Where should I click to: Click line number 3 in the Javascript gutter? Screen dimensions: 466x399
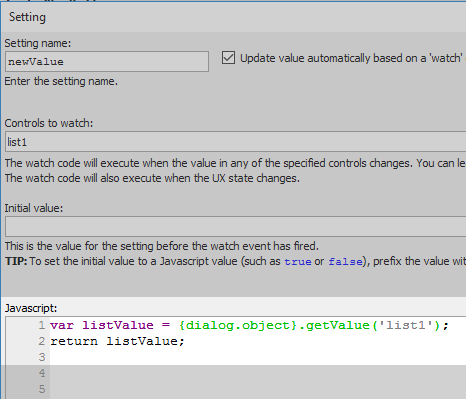[x=42, y=357]
